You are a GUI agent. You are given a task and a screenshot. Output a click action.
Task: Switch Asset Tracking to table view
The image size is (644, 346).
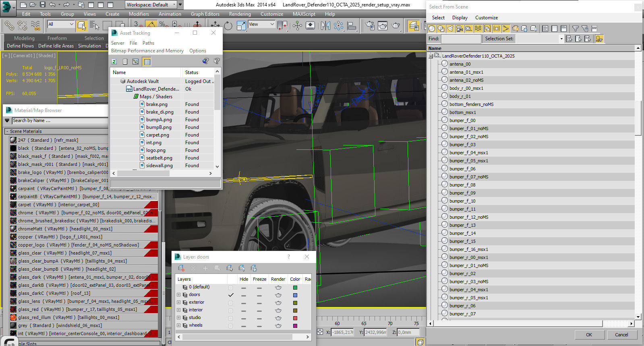coord(147,62)
